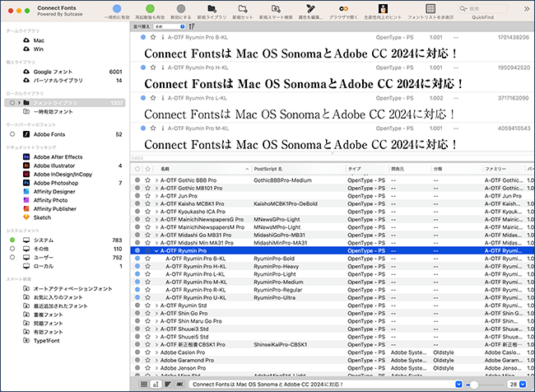Open the preview text dropdown arrow
535x392 pixels.
pyautogui.click(x=459, y=384)
